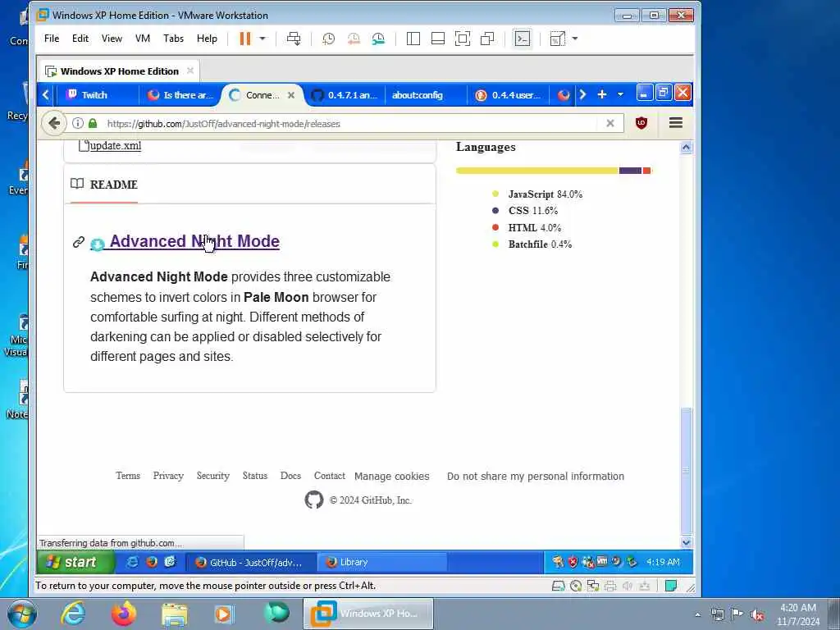Open the Status footer link
Screen dimensions: 840x630
pyautogui.click(x=254, y=476)
